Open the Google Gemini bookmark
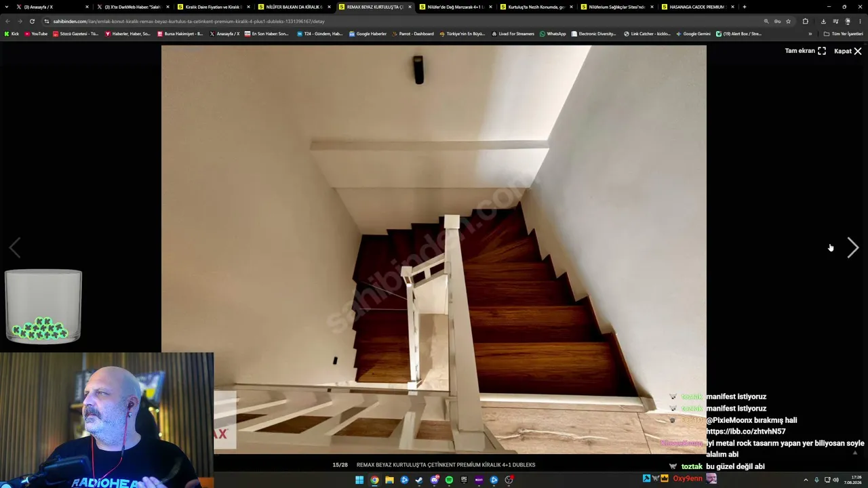Viewport: 868px width, 488px height. click(x=693, y=33)
